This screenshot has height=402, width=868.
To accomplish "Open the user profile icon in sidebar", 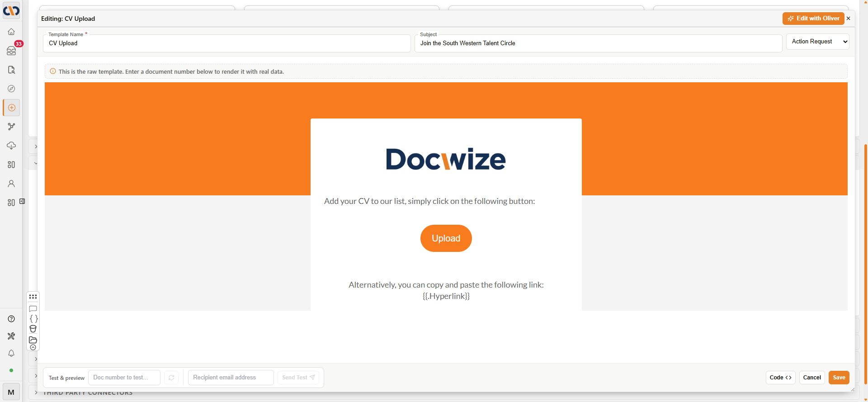I will pos(11,184).
